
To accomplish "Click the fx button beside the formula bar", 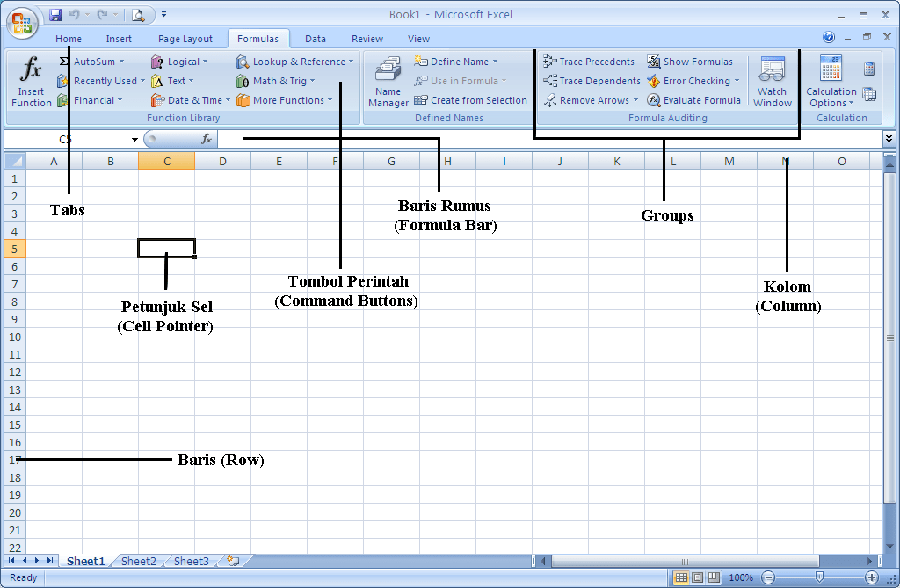I will click(x=207, y=139).
